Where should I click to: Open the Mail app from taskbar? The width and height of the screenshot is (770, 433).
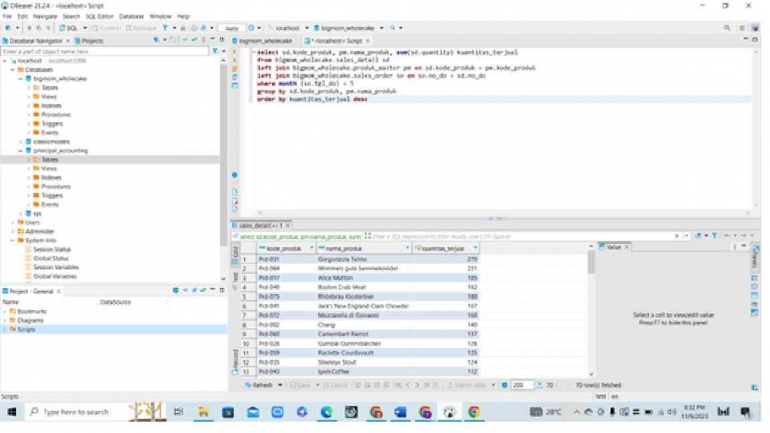coord(253,412)
